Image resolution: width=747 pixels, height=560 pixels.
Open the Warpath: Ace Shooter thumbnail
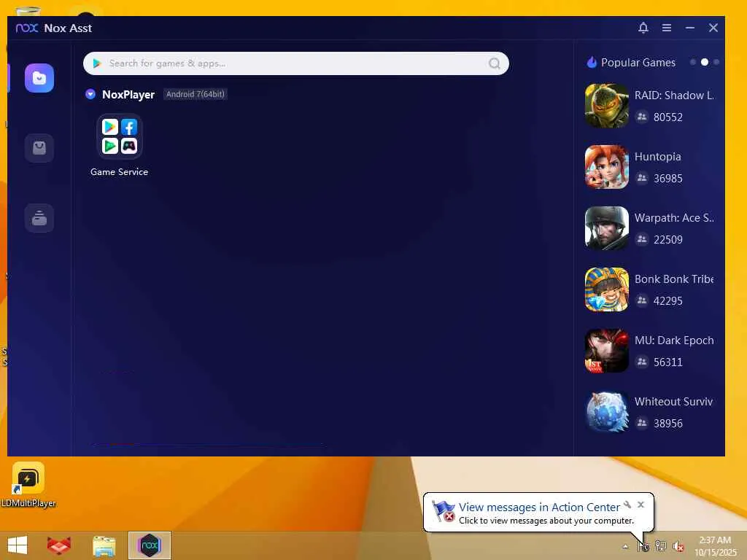606,228
